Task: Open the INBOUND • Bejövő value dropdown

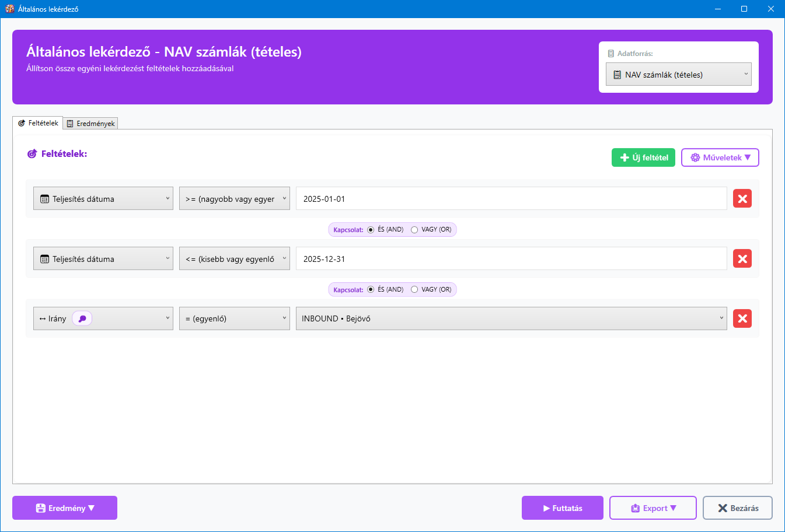Action: [511, 318]
